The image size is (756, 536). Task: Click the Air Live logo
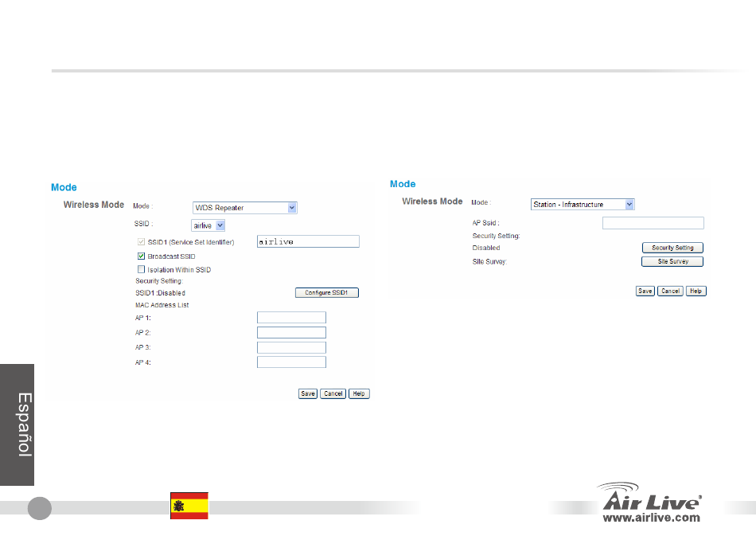click(649, 496)
